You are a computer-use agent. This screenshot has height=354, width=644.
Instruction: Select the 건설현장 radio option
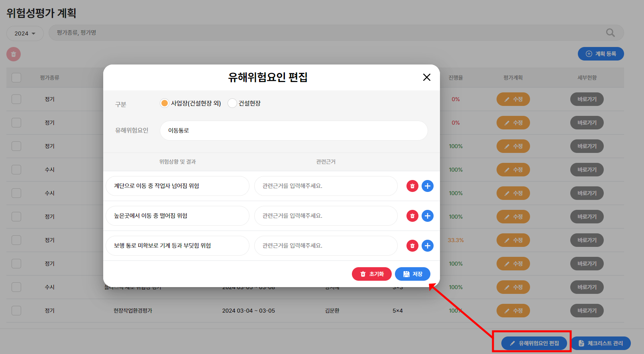pos(232,103)
